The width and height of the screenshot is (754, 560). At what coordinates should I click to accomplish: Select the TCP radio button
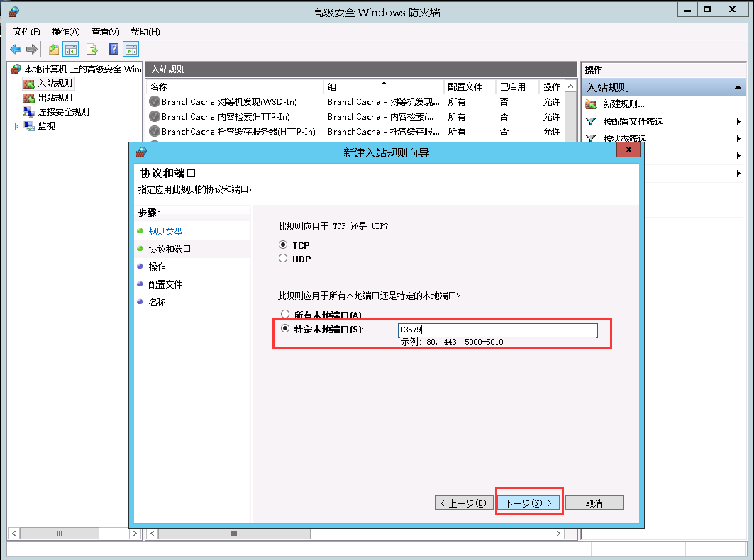click(x=284, y=245)
